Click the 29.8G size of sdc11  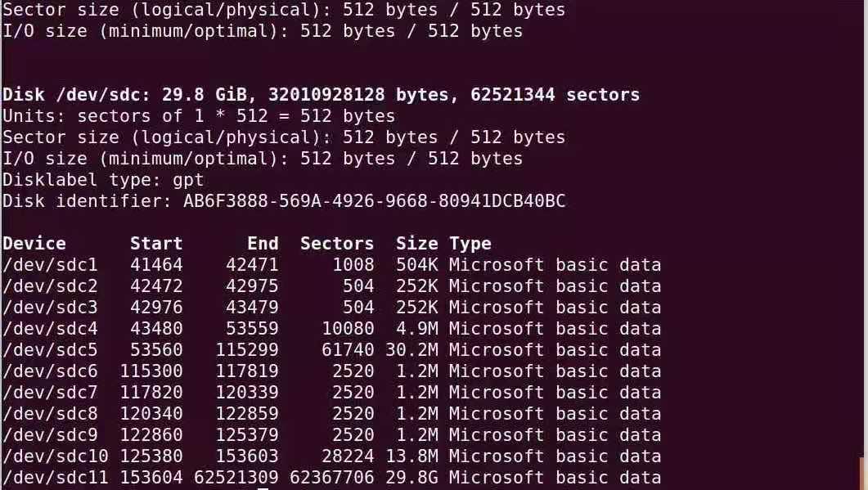point(417,478)
